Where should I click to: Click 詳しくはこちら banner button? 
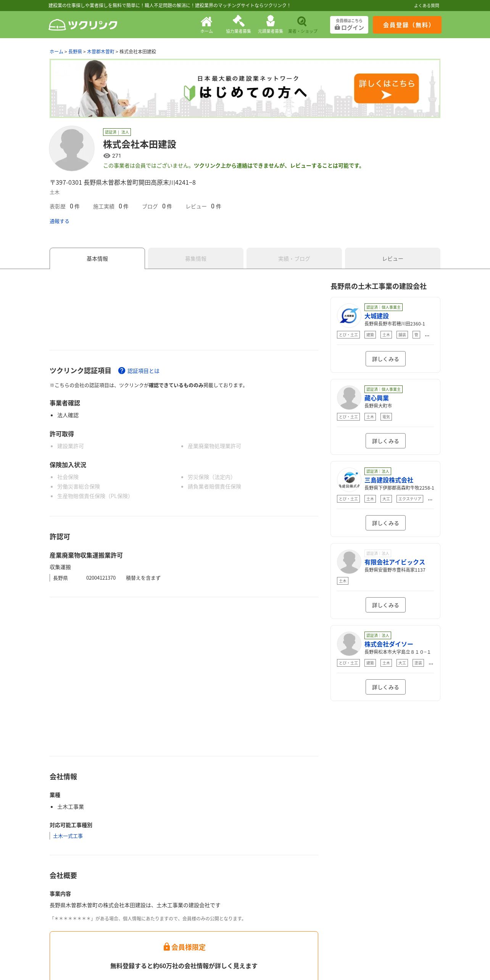click(387, 88)
